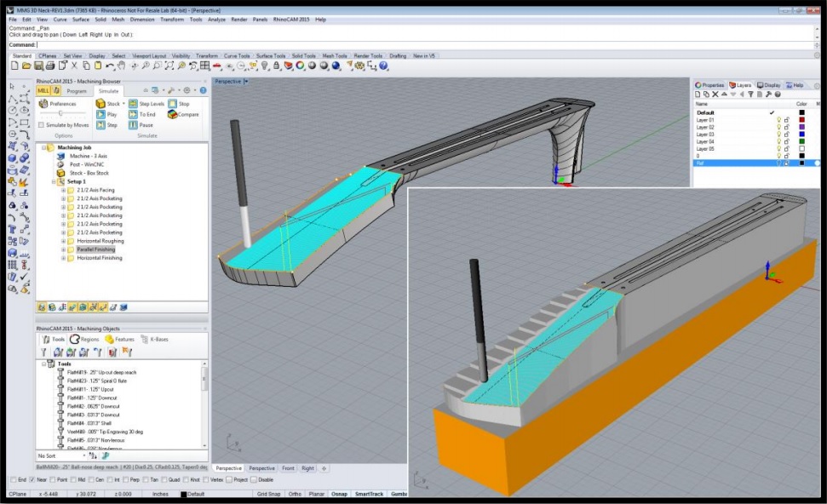Delete layer with the X icon in Layers panel
The width and height of the screenshot is (827, 504).
point(715,94)
